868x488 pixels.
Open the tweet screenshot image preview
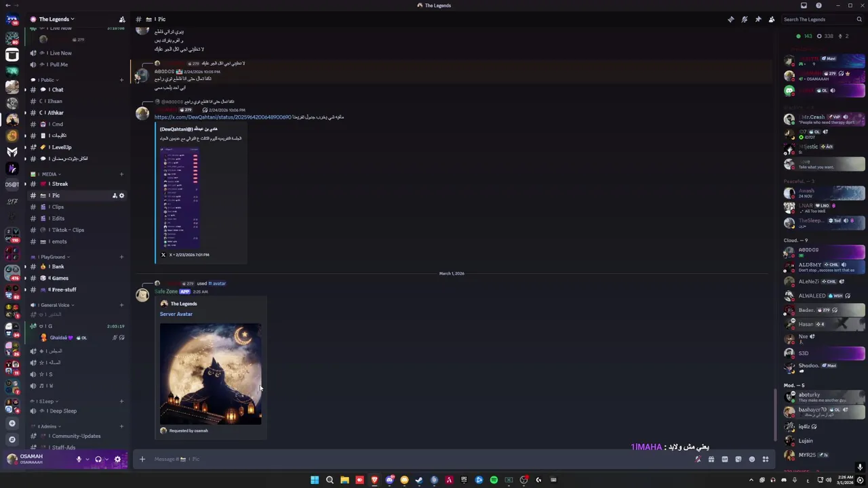pyautogui.click(x=180, y=198)
